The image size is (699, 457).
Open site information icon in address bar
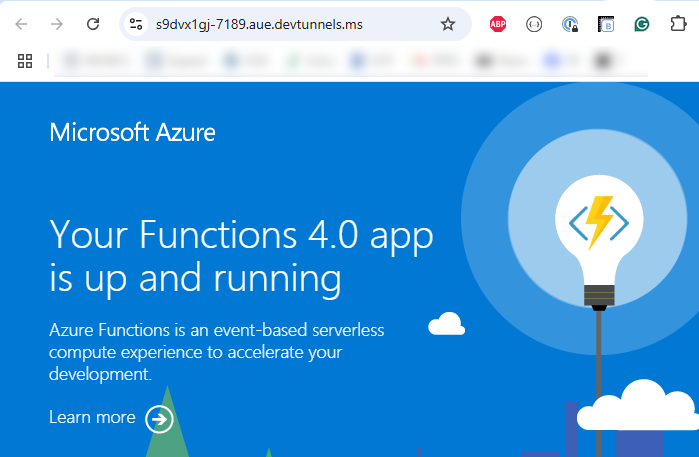[137, 24]
